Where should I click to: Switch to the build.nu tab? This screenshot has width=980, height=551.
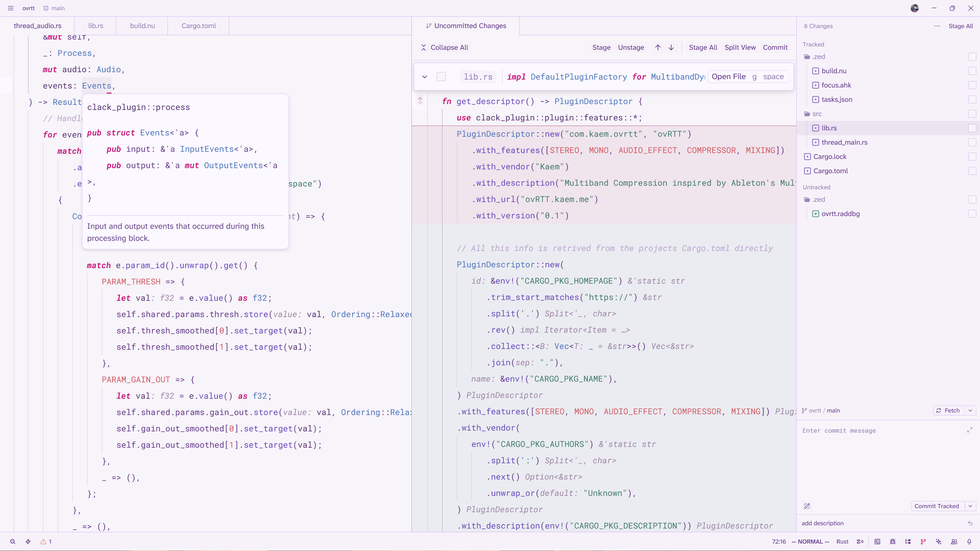[142, 26]
